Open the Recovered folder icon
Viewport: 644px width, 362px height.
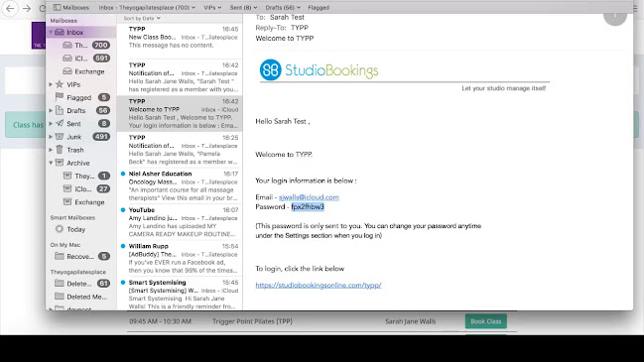click(60, 256)
